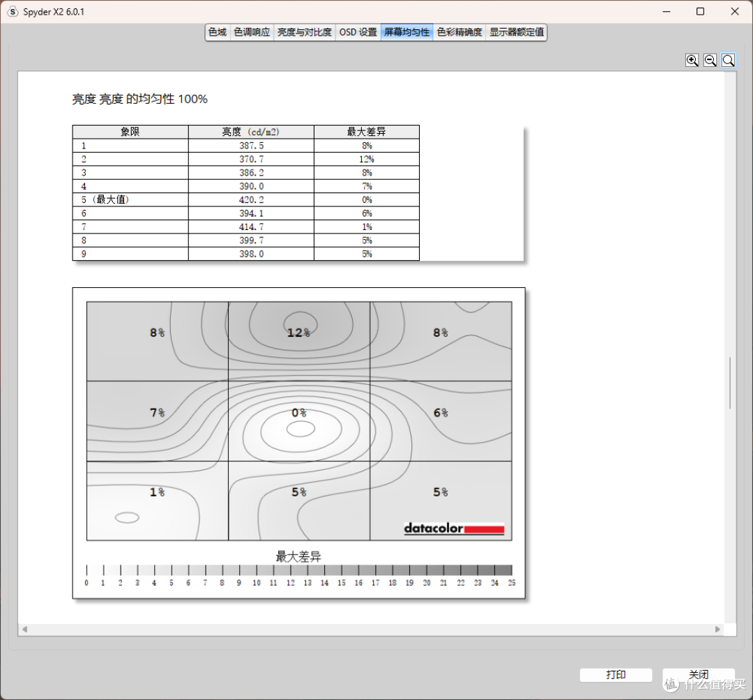Click the 7% label on the uniformity map
The image size is (753, 700).
coord(157,413)
